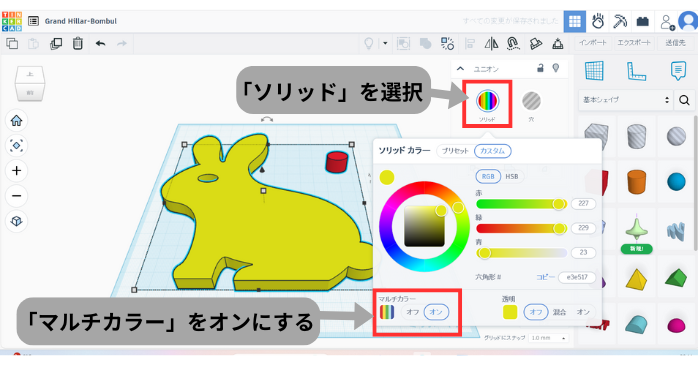Click the インポート button
Viewport: 698px width, 365px height.
coord(592,43)
